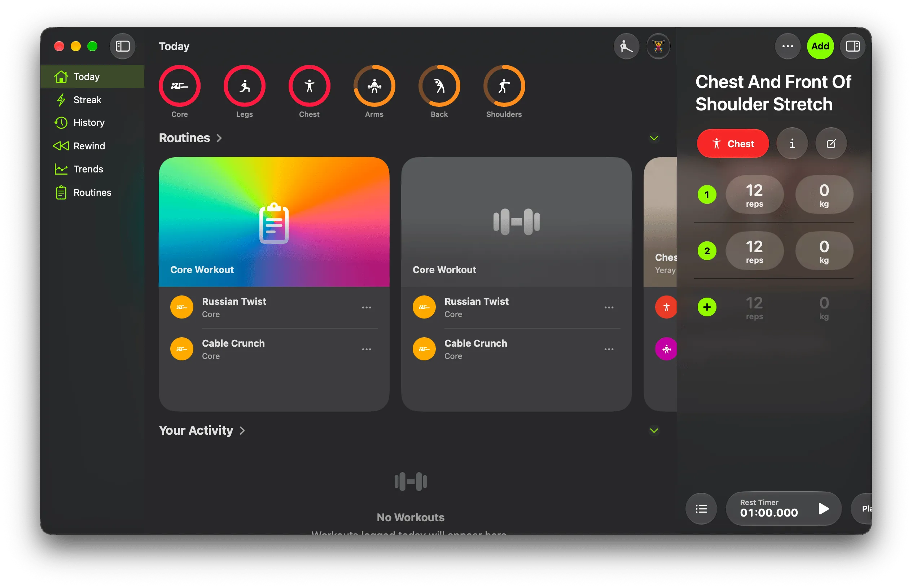Open exercise info button
Image resolution: width=912 pixels, height=588 pixels.
(x=792, y=144)
